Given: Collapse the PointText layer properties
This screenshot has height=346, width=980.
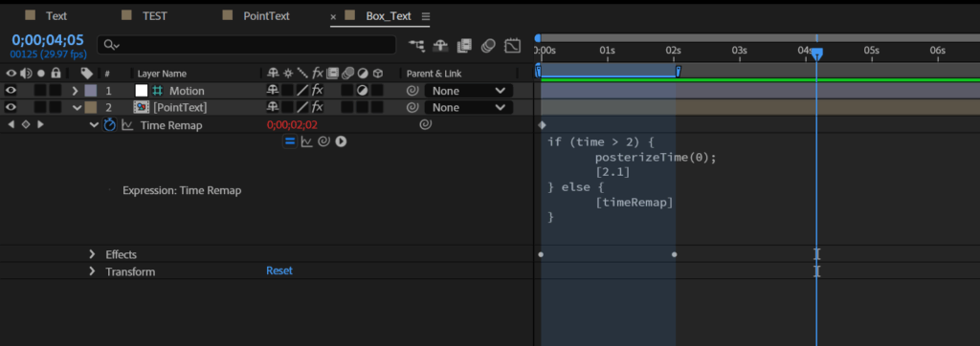Looking at the screenshot, I should click(77, 107).
